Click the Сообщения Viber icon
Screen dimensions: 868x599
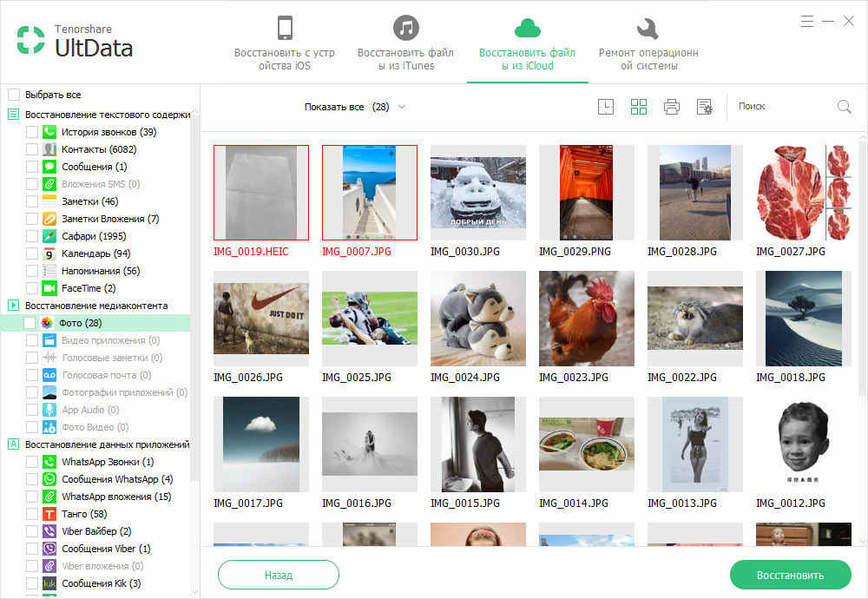point(49,549)
